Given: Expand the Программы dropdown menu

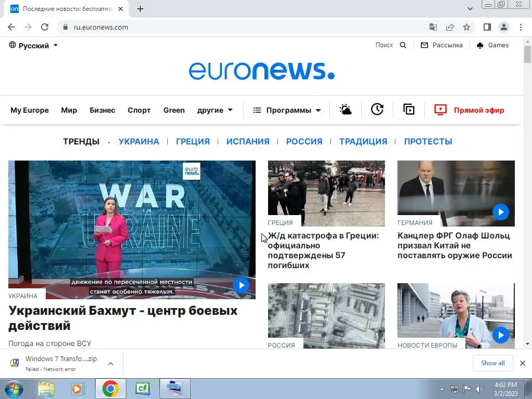Looking at the screenshot, I should [287, 110].
